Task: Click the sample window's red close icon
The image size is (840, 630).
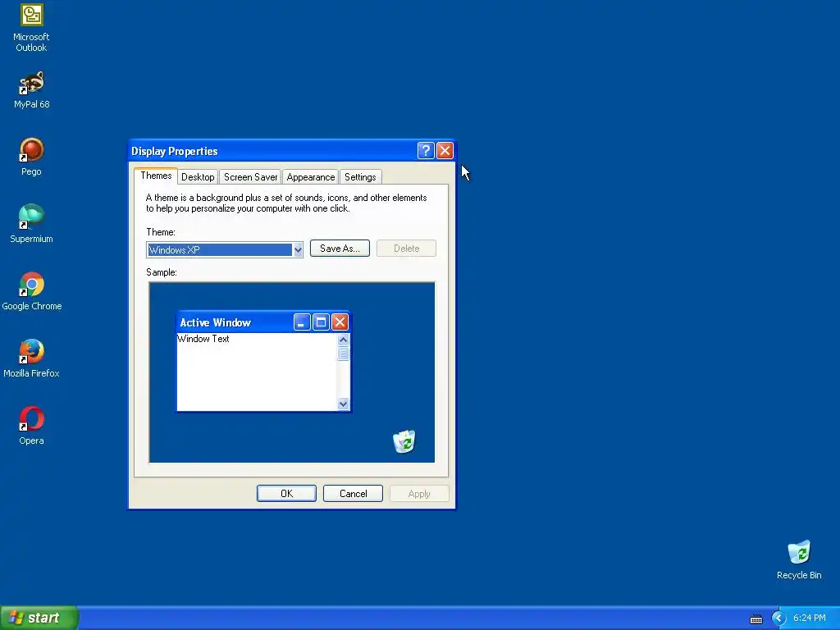Action: coord(340,322)
